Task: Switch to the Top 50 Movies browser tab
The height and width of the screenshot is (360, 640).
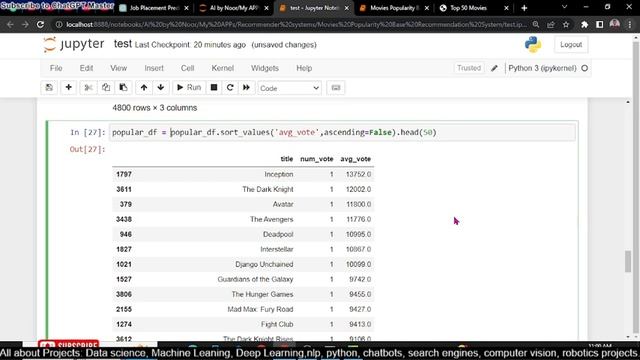Action: [468, 8]
